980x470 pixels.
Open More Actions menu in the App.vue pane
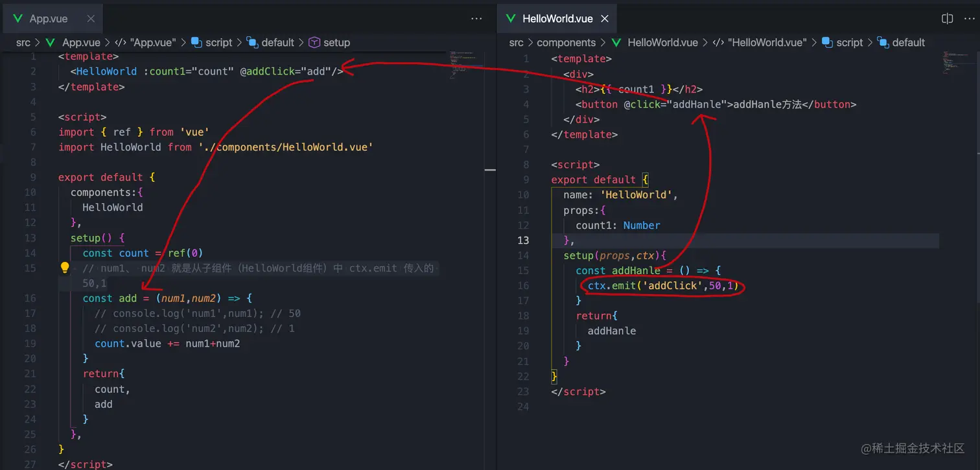pos(476,19)
